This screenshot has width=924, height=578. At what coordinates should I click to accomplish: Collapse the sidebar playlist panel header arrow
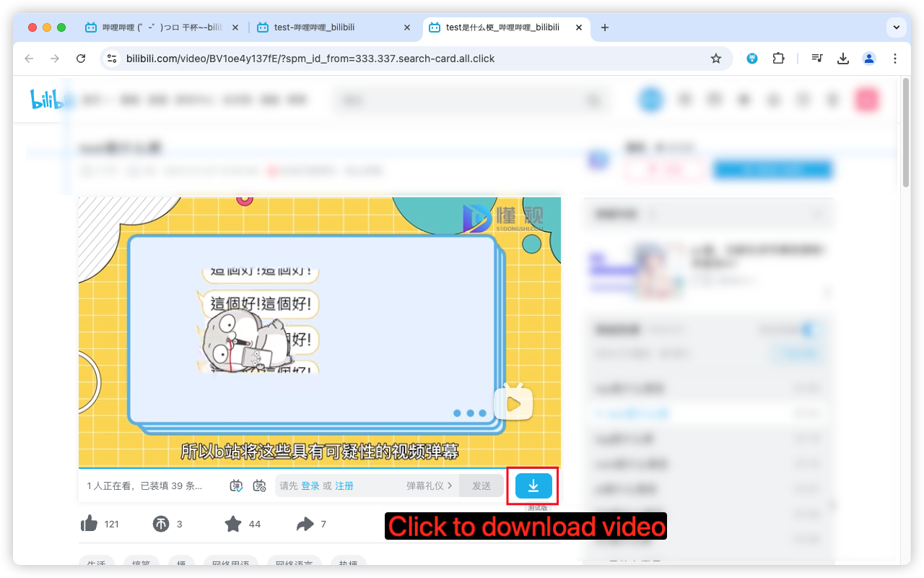click(816, 214)
